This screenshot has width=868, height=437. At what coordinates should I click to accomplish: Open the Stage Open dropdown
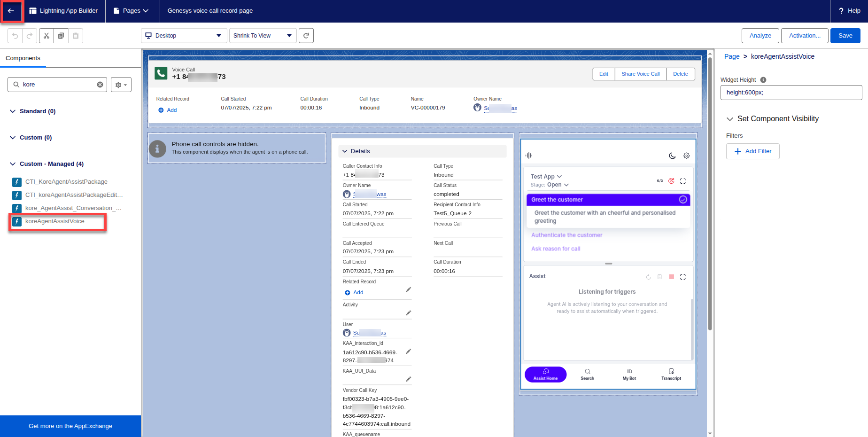pyautogui.click(x=558, y=185)
